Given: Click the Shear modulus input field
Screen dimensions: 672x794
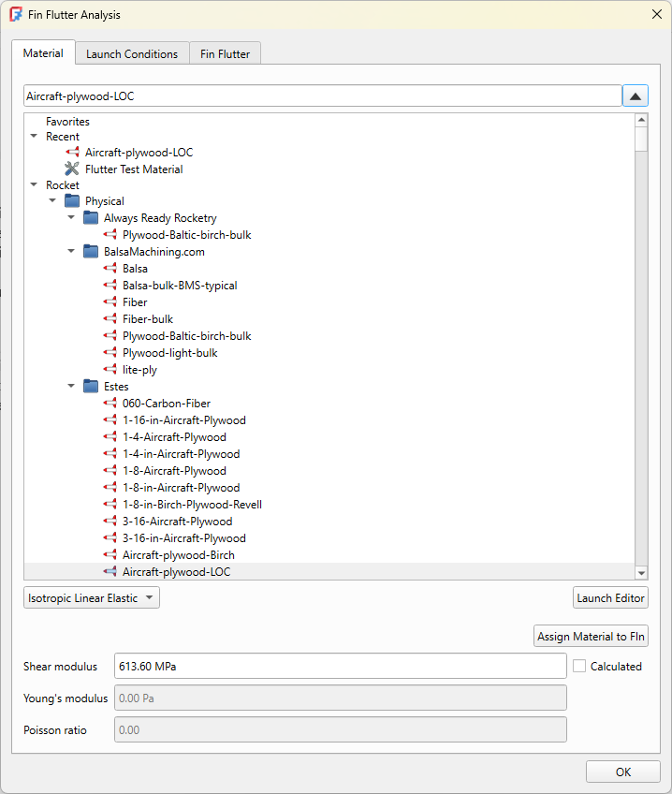Looking at the screenshot, I should [x=340, y=666].
